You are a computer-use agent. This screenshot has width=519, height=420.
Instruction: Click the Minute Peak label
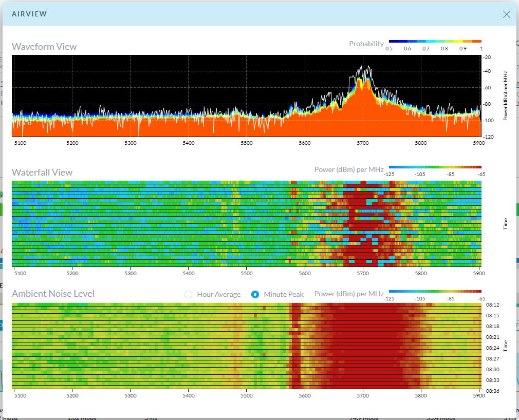[284, 294]
